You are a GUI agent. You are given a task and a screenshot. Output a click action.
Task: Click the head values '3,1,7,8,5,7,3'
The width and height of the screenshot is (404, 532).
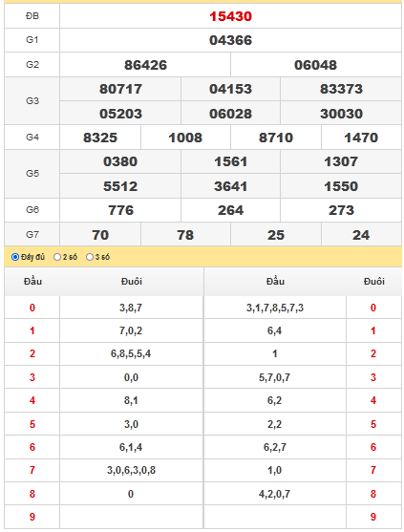click(x=275, y=308)
